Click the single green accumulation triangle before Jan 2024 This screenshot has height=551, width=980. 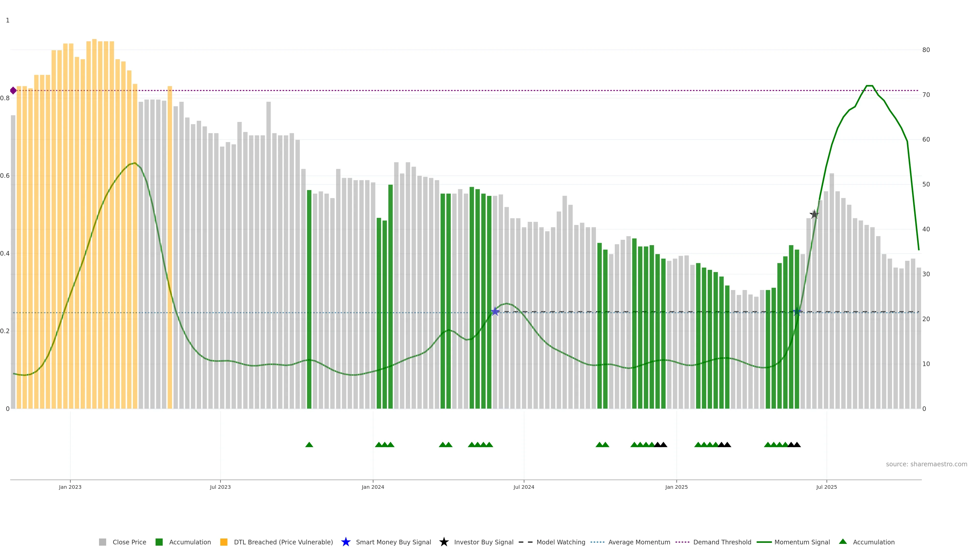point(309,445)
